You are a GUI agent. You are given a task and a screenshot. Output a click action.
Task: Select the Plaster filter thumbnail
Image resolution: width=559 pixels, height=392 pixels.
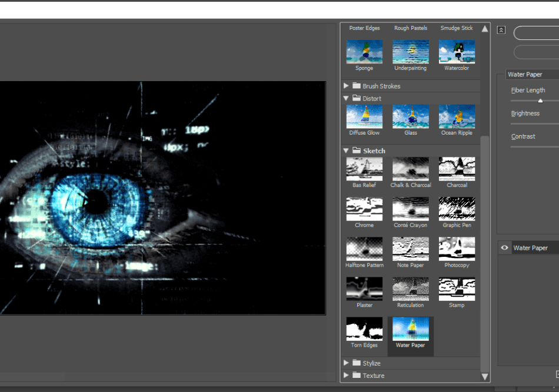point(364,289)
